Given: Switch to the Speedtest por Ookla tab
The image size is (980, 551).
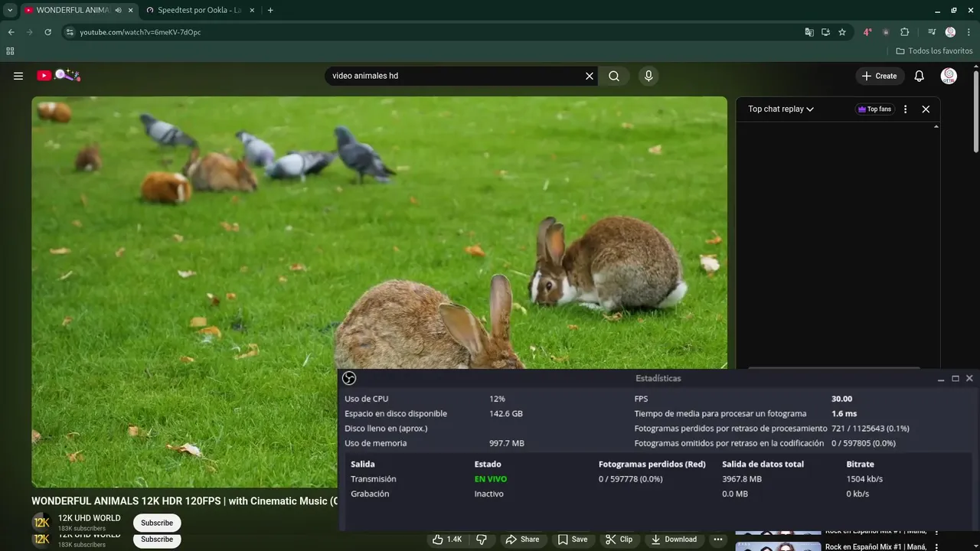Looking at the screenshot, I should 199,10.
